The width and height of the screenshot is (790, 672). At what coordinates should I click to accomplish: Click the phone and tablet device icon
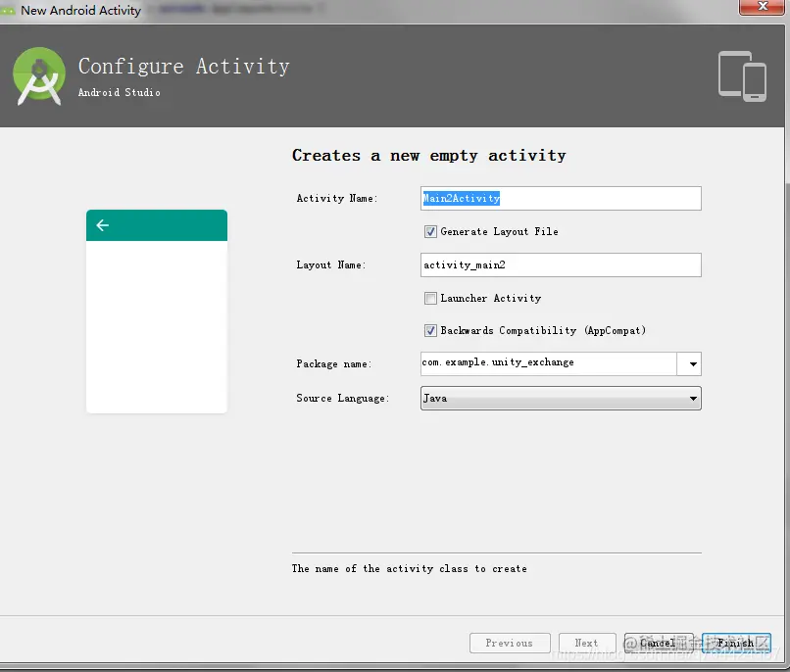(742, 76)
